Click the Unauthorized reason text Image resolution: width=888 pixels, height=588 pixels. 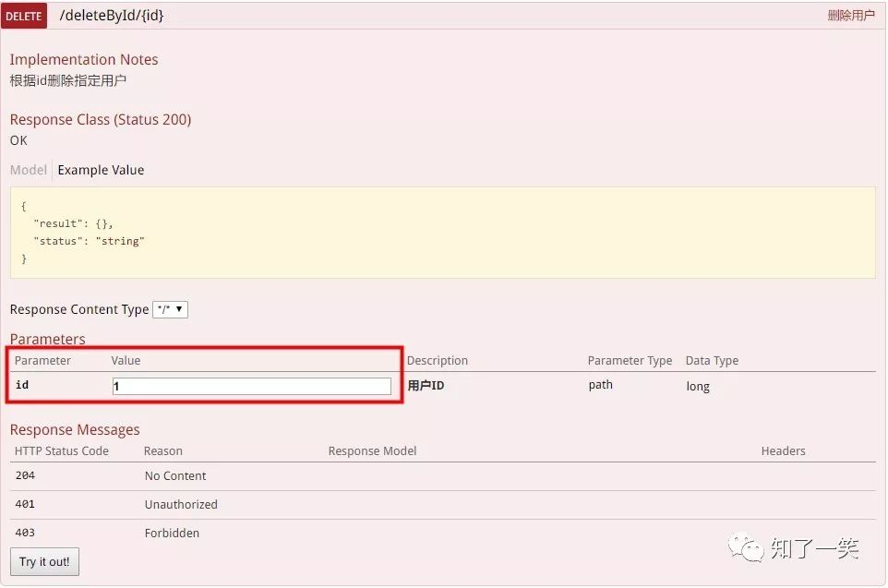[181, 504]
